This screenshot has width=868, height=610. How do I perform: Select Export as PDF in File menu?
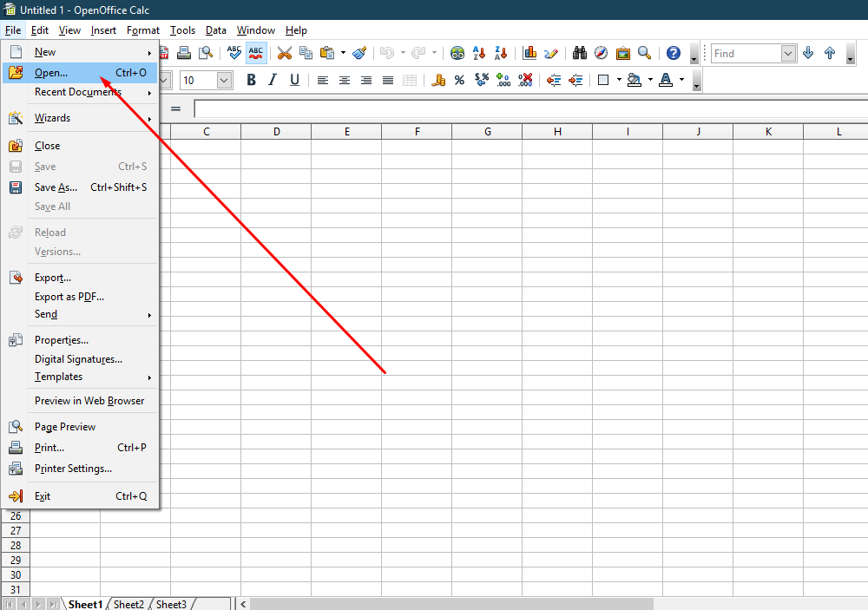pyautogui.click(x=70, y=296)
